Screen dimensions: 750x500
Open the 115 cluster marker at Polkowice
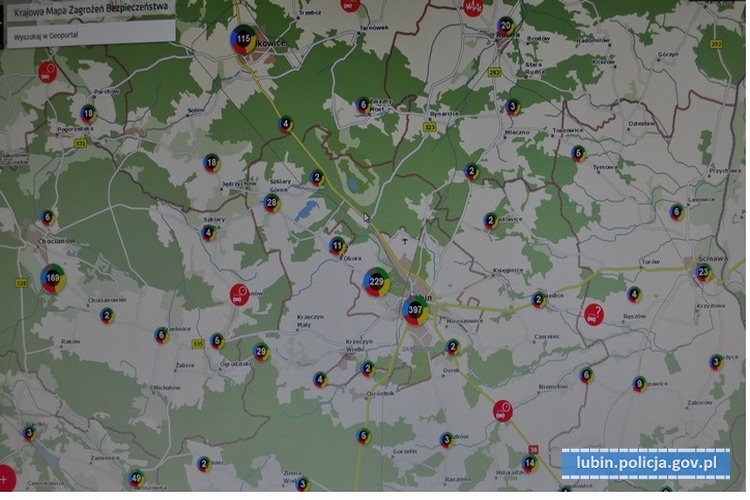tap(243, 40)
